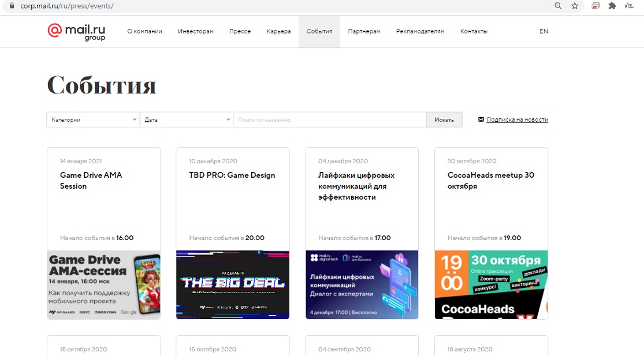
Task: Click the 04 сентября 2020 card date
Action: (x=344, y=350)
